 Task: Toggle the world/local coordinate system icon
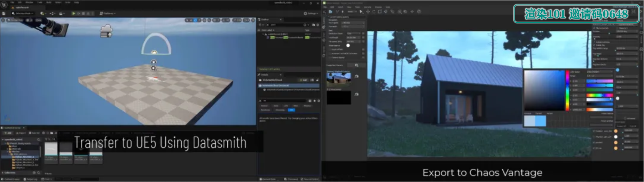(x=204, y=20)
